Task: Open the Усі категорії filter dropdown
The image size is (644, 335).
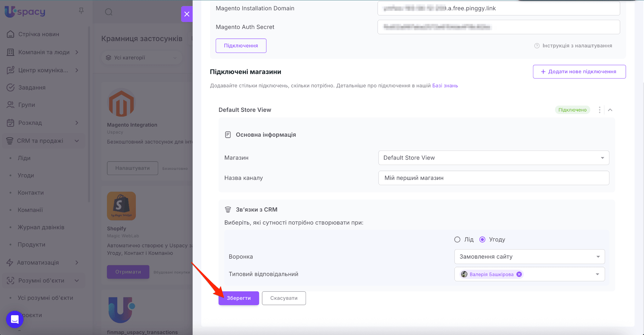Action: [142, 58]
